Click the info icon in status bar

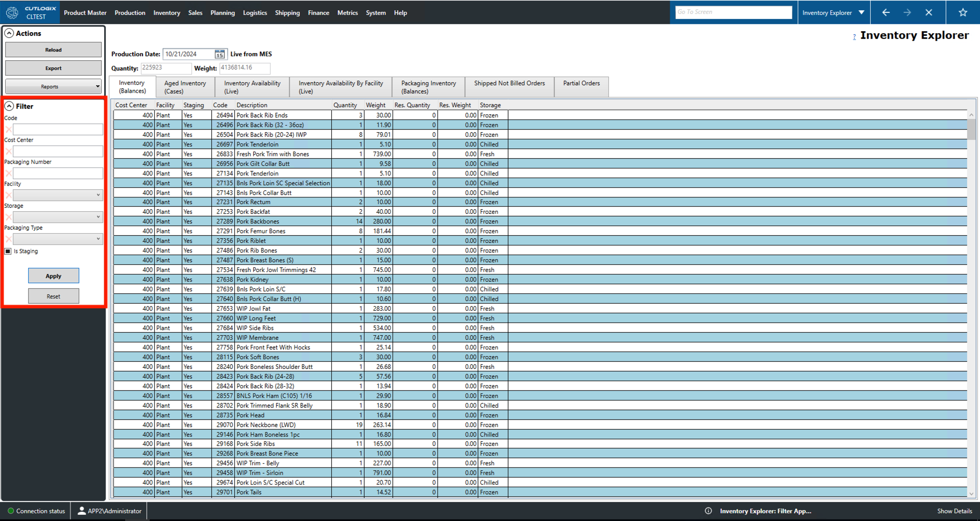click(x=708, y=511)
